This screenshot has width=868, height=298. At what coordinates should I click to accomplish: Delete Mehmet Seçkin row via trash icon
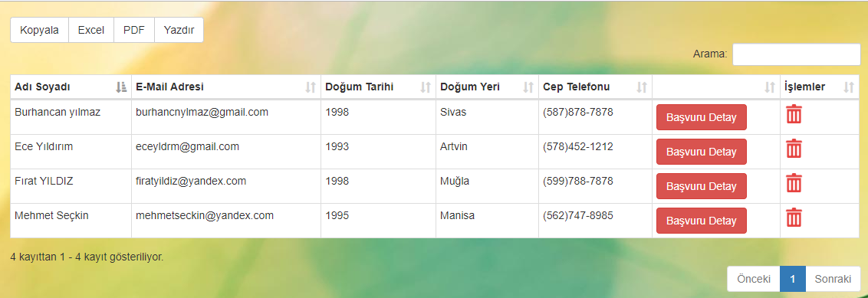[x=794, y=218]
